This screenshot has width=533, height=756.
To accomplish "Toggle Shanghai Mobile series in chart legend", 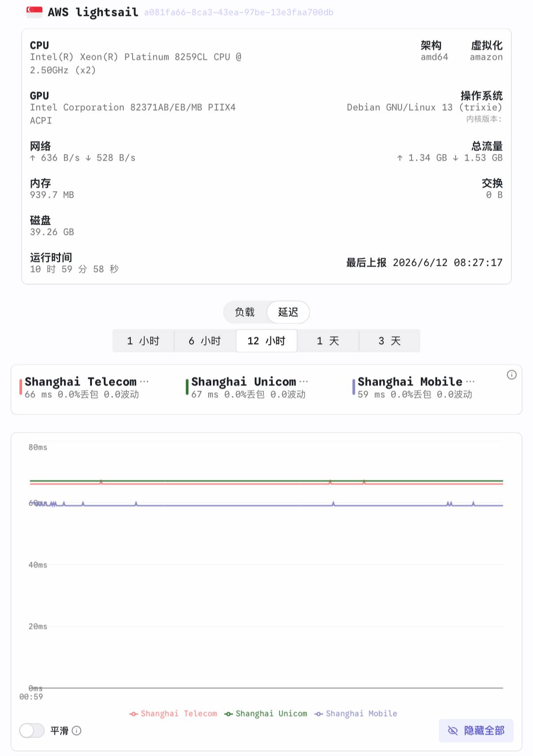I will pos(356,714).
